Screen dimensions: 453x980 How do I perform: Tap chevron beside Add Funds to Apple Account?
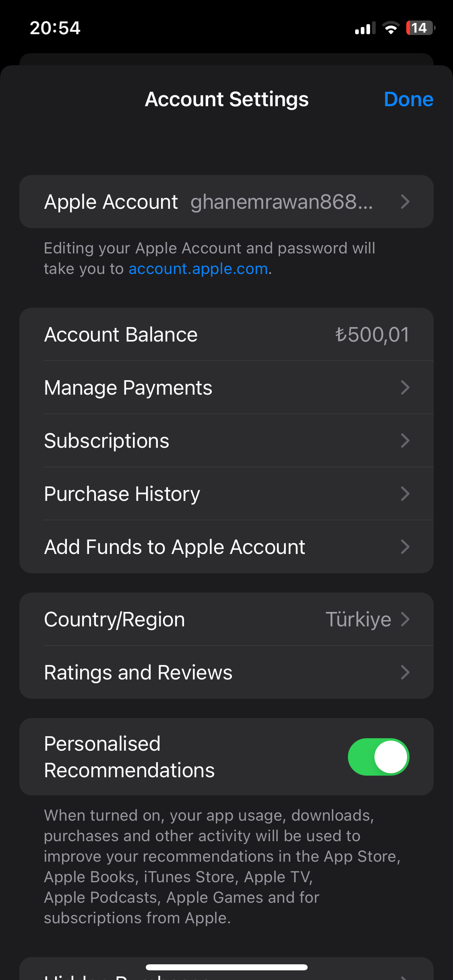click(405, 547)
